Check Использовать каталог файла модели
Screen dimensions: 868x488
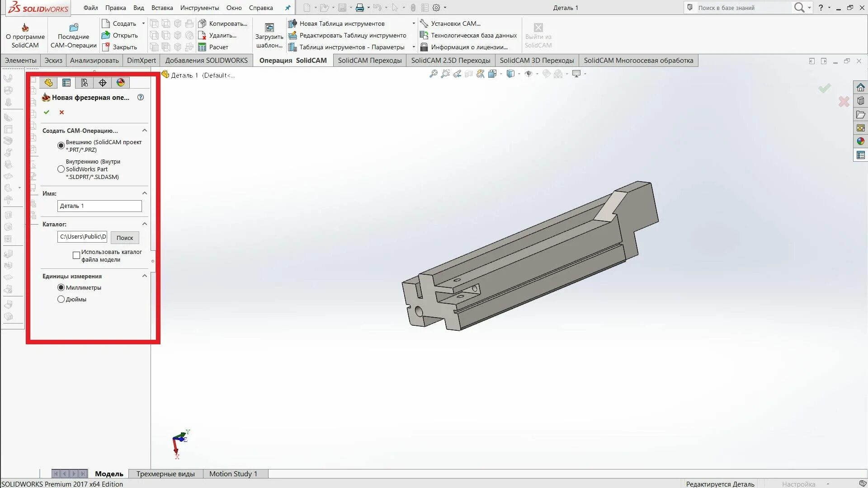(76, 255)
